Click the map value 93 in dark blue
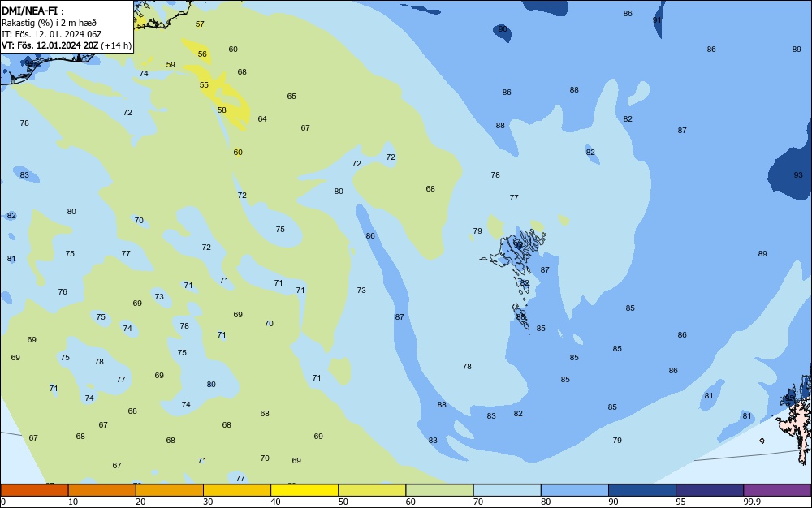This screenshot has width=812, height=508. [798, 175]
